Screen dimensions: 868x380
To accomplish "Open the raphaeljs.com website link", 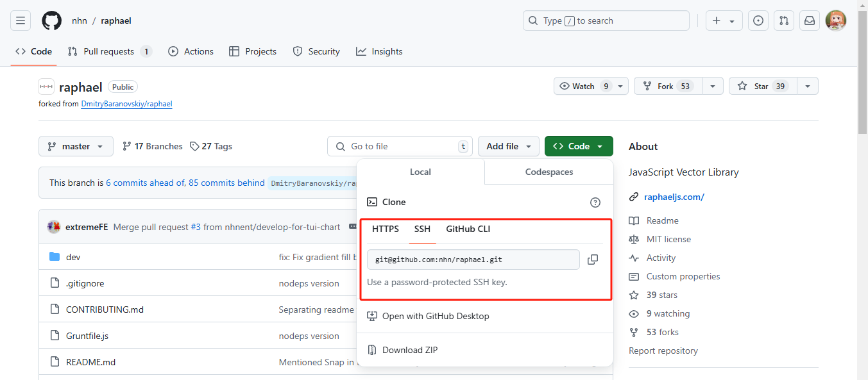I will 674,197.
